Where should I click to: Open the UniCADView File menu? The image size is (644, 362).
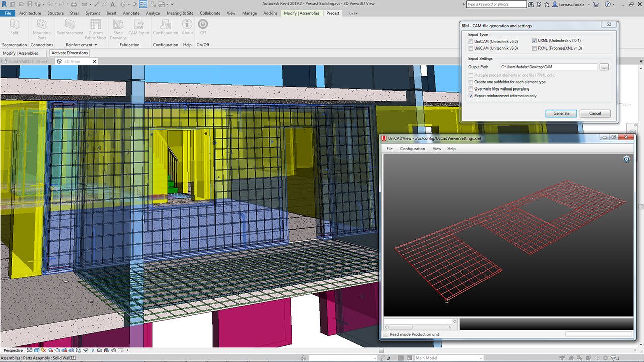pos(389,149)
